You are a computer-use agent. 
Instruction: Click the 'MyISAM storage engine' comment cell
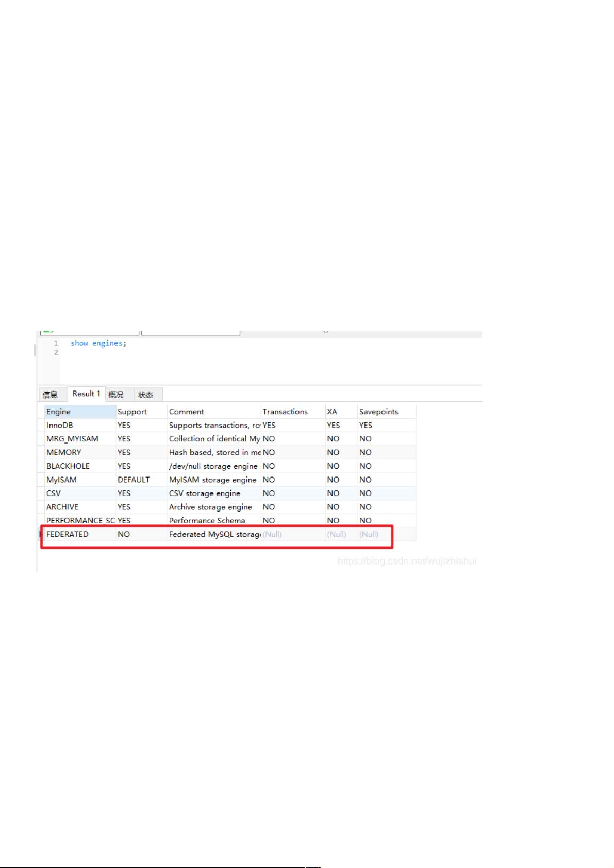pyautogui.click(x=214, y=480)
